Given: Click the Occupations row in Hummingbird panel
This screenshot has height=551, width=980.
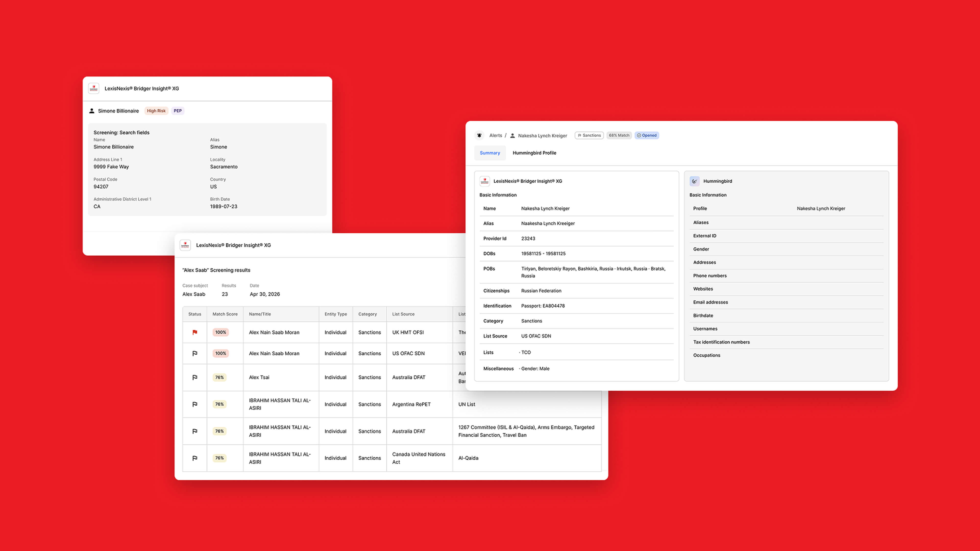Looking at the screenshot, I should click(x=786, y=356).
